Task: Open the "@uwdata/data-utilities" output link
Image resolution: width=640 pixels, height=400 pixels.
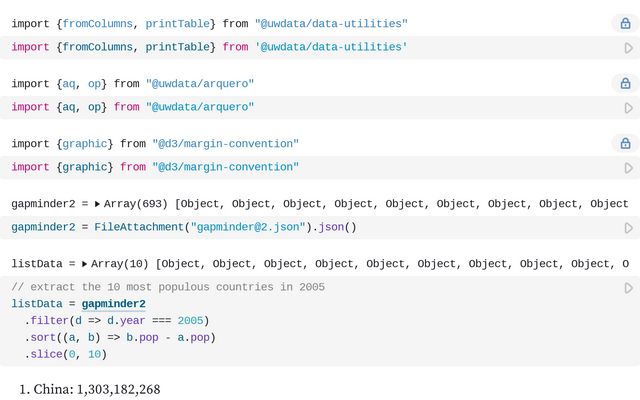Action: pyautogui.click(x=331, y=24)
